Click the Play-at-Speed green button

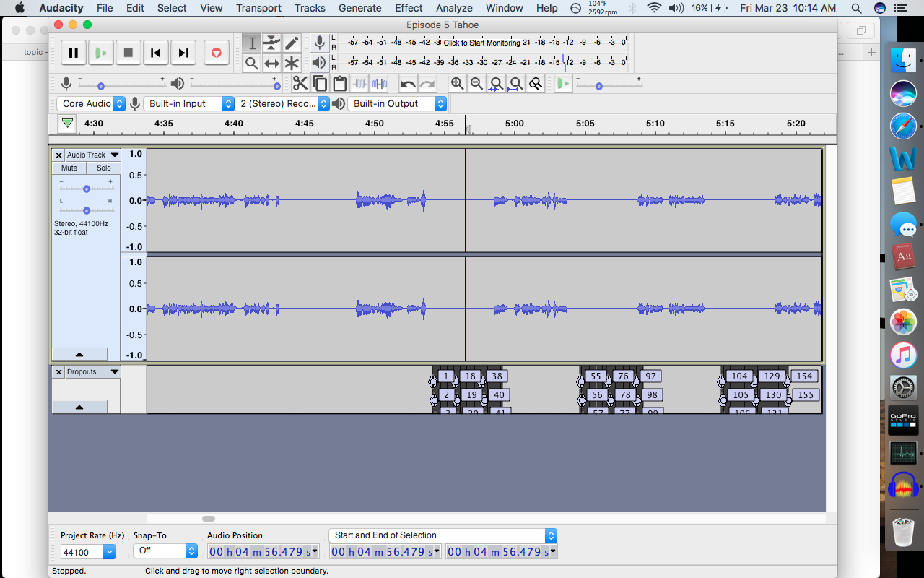(x=563, y=84)
